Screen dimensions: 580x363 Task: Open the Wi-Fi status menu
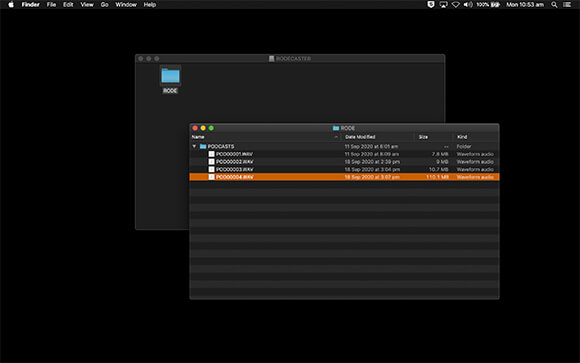pos(456,4)
